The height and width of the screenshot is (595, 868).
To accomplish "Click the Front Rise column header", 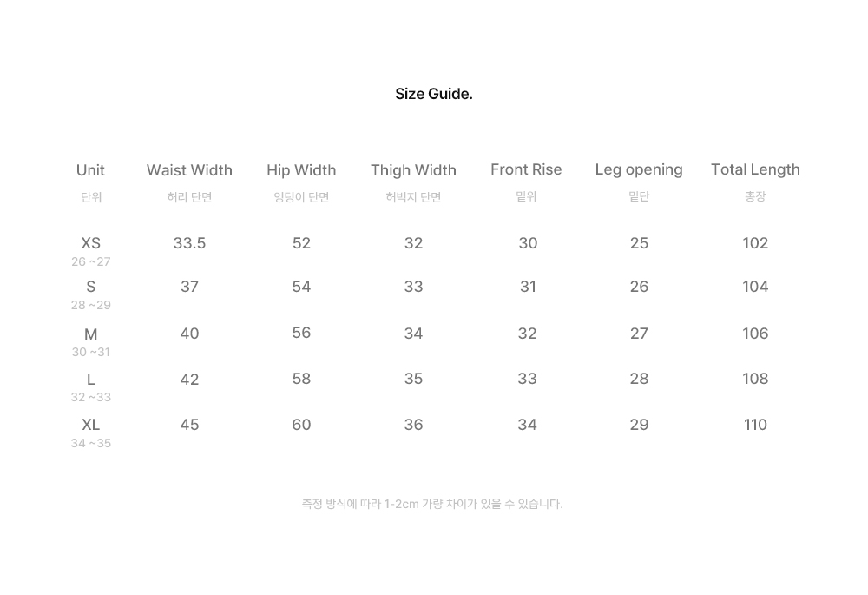I will coord(526,169).
